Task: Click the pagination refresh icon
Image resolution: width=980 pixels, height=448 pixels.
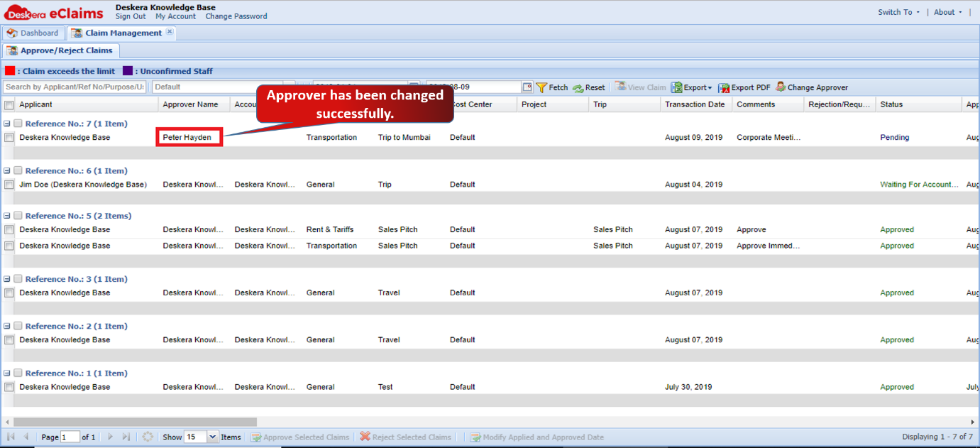Action: (x=148, y=437)
